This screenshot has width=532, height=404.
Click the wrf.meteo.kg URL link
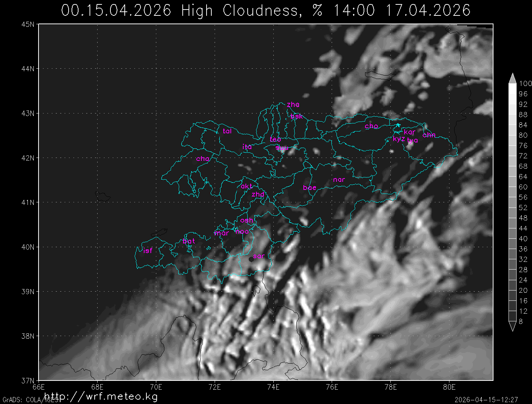[x=101, y=396]
